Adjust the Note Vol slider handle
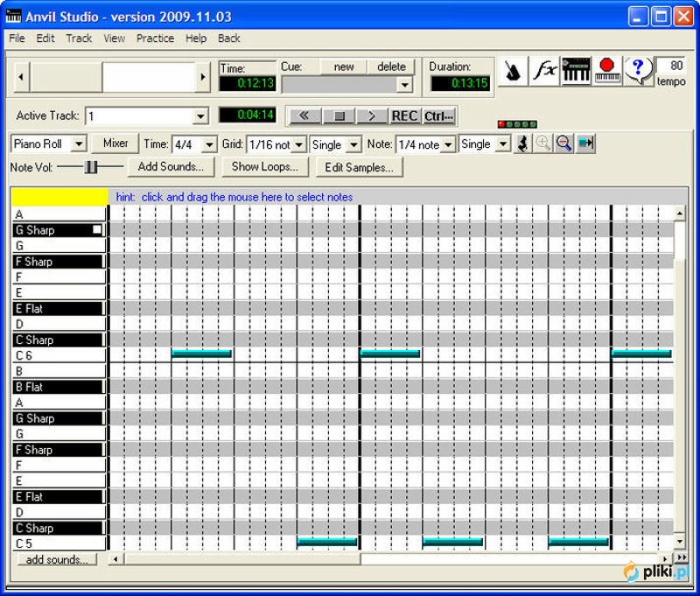 (91, 167)
